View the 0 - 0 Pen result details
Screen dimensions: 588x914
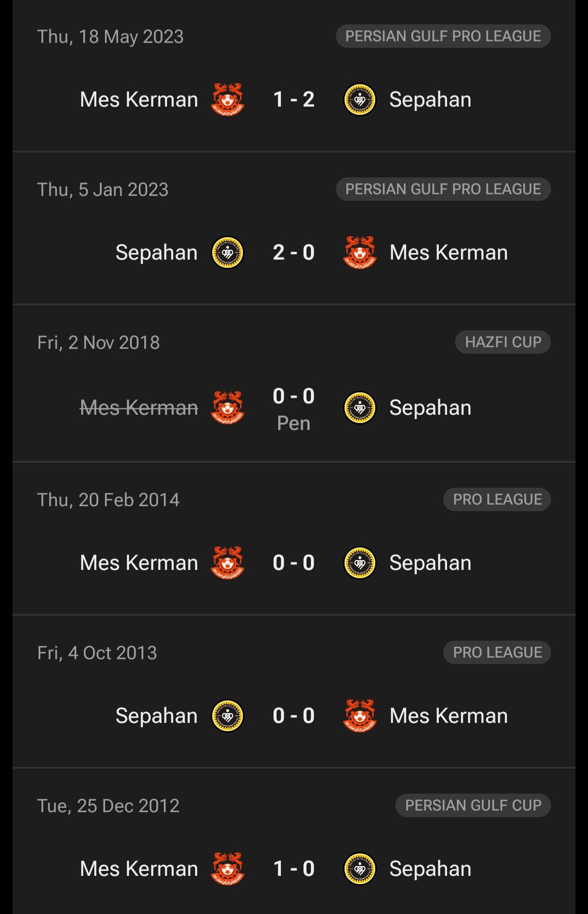[293, 409]
